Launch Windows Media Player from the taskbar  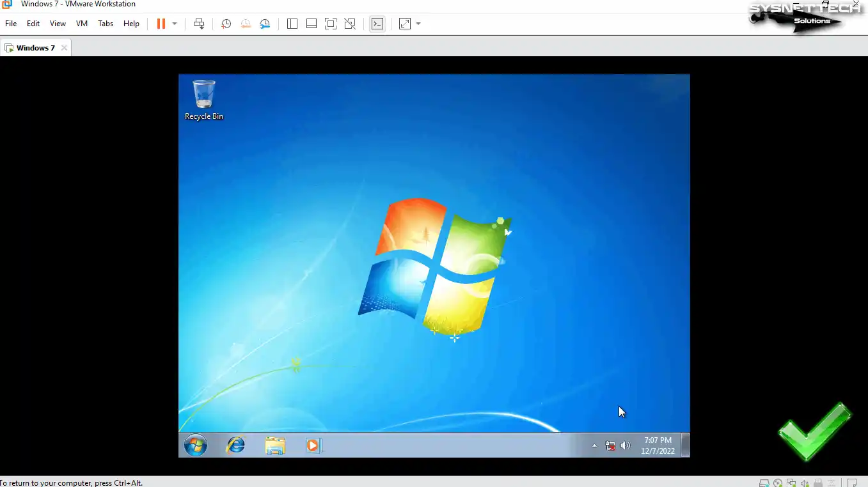click(x=313, y=445)
